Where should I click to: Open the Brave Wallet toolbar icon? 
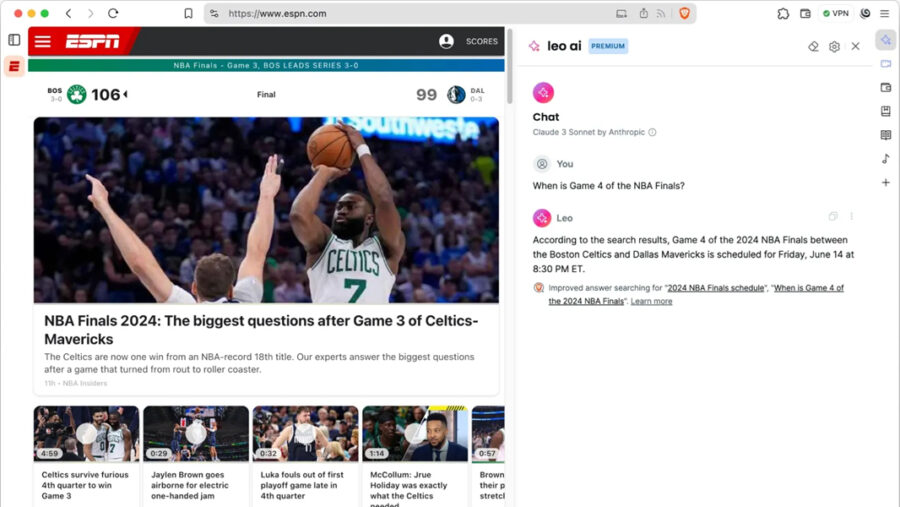(x=805, y=13)
